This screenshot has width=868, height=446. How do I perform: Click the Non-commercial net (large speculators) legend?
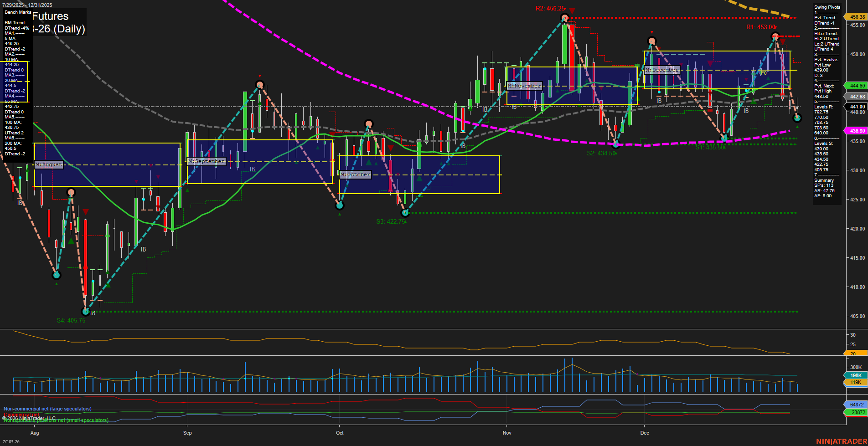coord(47,409)
